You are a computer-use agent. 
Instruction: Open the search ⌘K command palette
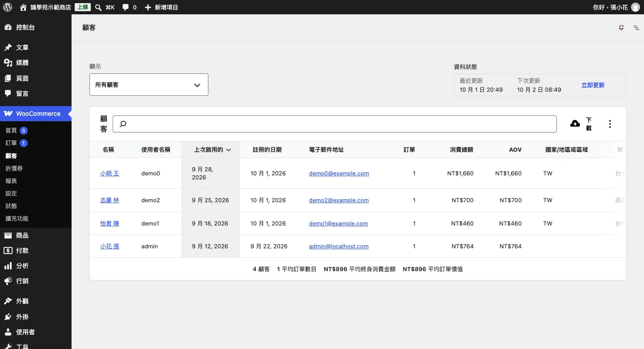[105, 7]
